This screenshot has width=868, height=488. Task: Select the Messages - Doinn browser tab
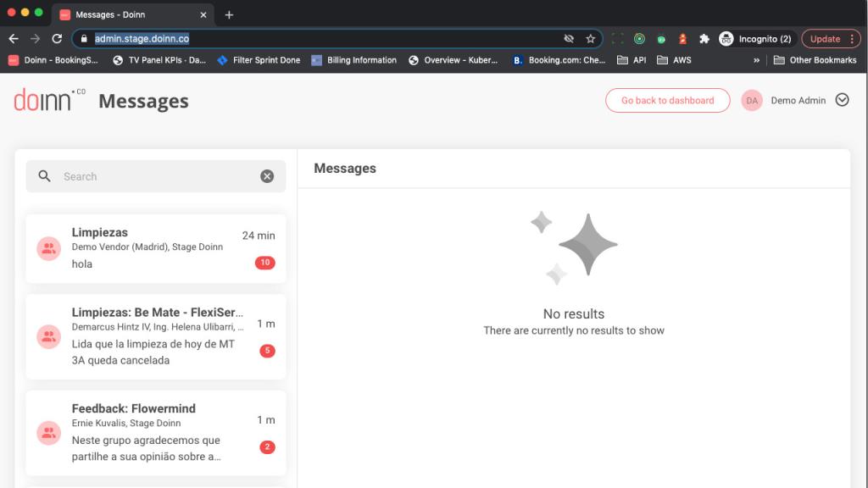pyautogui.click(x=127, y=14)
